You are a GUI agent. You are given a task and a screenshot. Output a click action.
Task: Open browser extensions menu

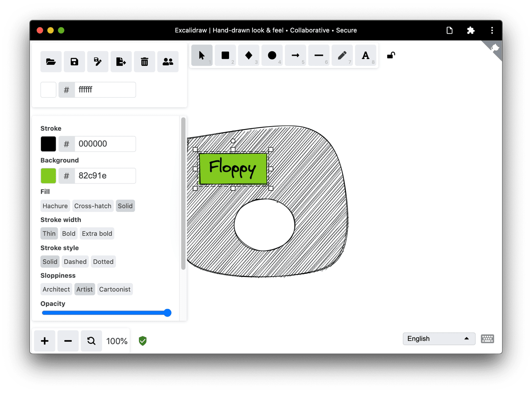pyautogui.click(x=471, y=30)
